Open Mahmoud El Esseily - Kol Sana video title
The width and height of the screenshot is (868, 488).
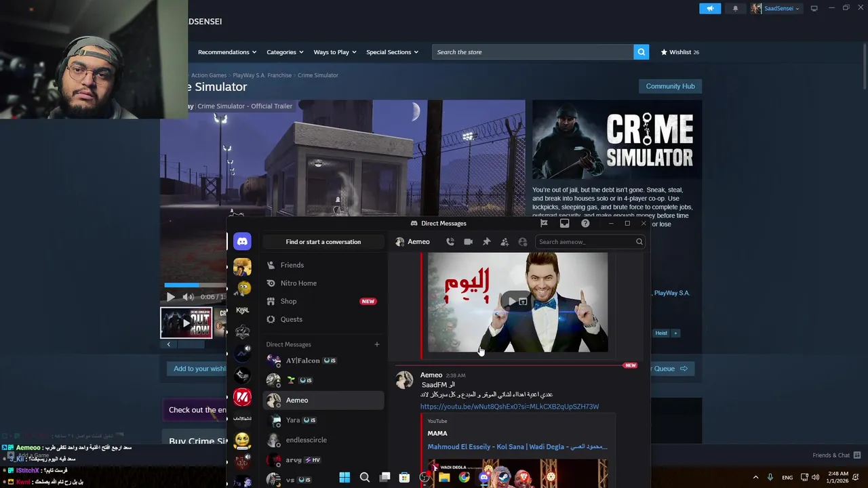517,447
